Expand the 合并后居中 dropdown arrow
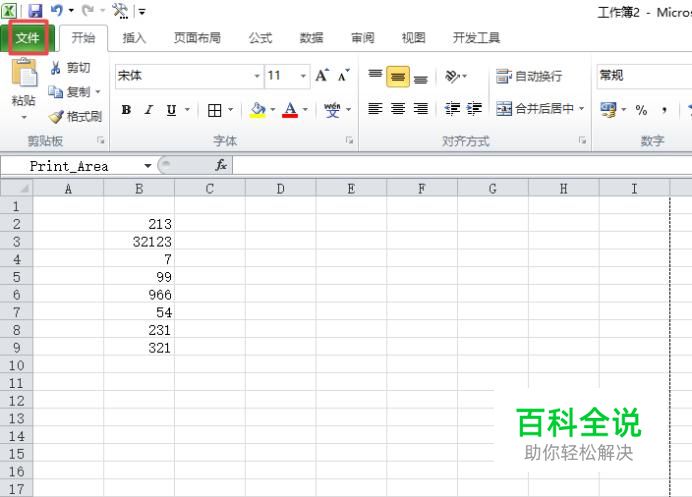 [582, 109]
